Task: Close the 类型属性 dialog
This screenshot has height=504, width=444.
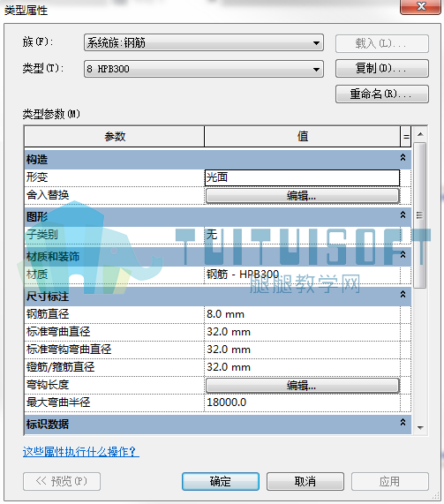Action: (x=420, y=6)
